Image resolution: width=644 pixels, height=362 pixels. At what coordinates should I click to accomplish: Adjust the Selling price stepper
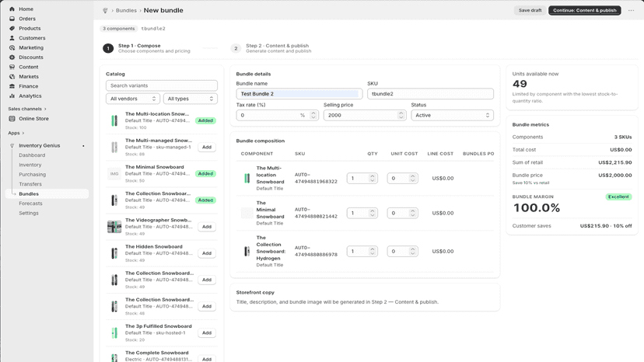click(401, 115)
